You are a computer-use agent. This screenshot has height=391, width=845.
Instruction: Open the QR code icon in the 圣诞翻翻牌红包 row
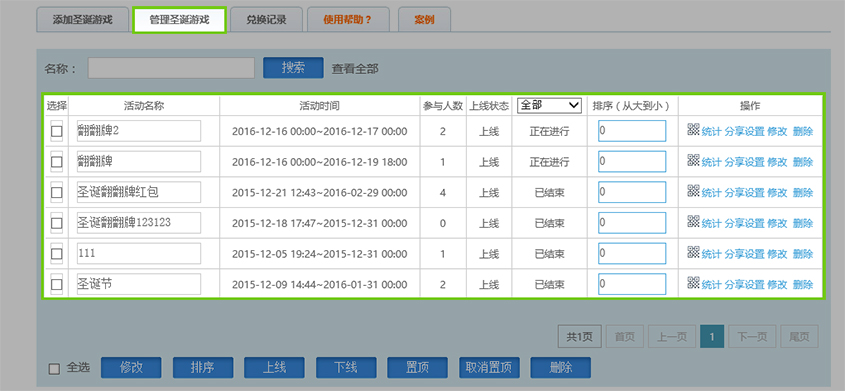point(693,191)
